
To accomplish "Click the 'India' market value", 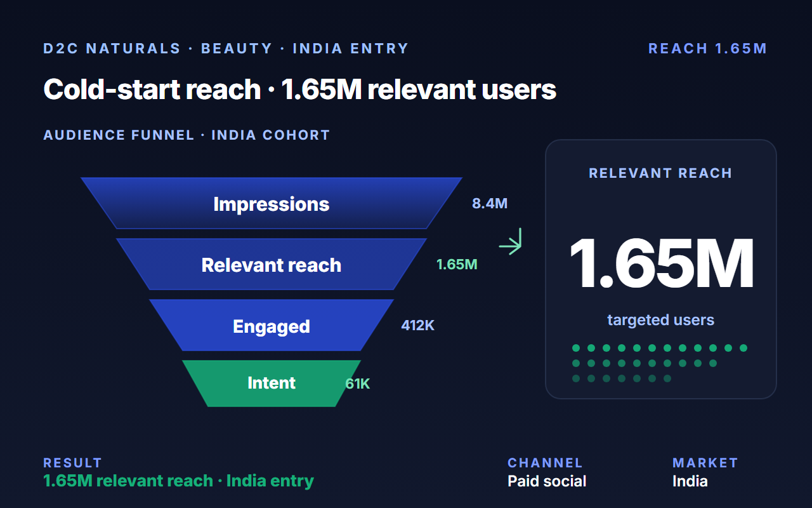I will (690, 481).
